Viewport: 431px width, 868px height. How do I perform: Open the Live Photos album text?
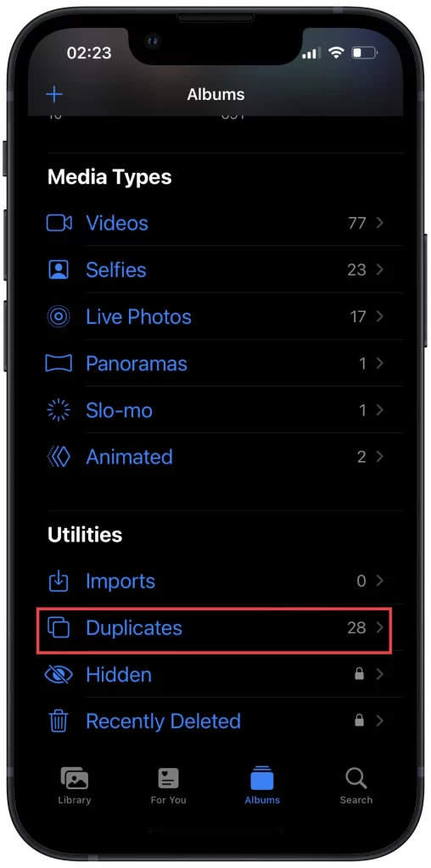[x=138, y=317]
